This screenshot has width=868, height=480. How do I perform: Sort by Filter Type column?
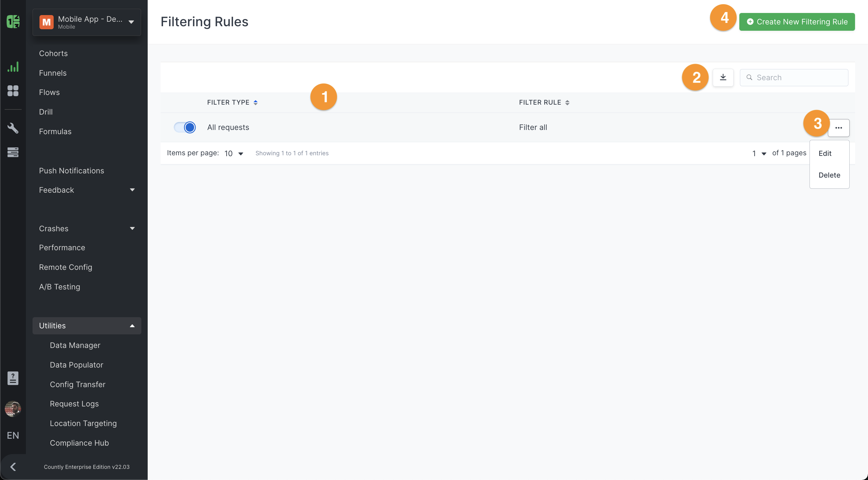coord(232,103)
